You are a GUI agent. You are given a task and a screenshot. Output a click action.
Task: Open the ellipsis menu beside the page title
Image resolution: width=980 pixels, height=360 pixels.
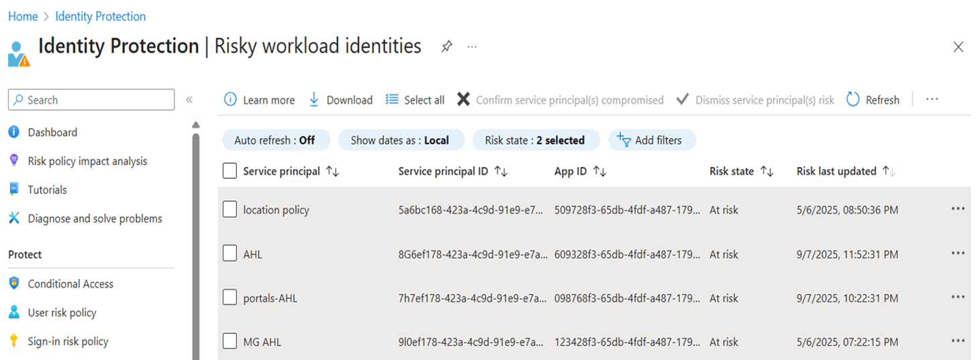click(x=473, y=47)
